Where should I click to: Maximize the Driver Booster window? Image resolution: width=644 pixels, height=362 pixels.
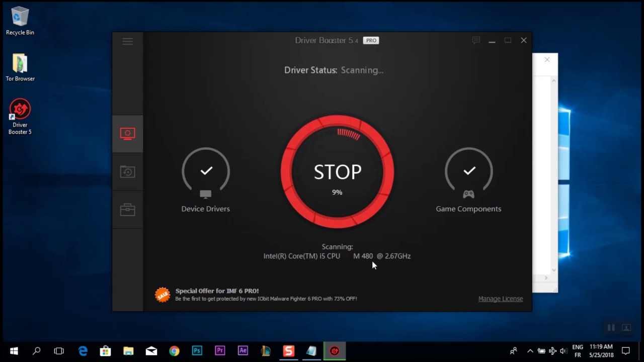click(x=508, y=40)
